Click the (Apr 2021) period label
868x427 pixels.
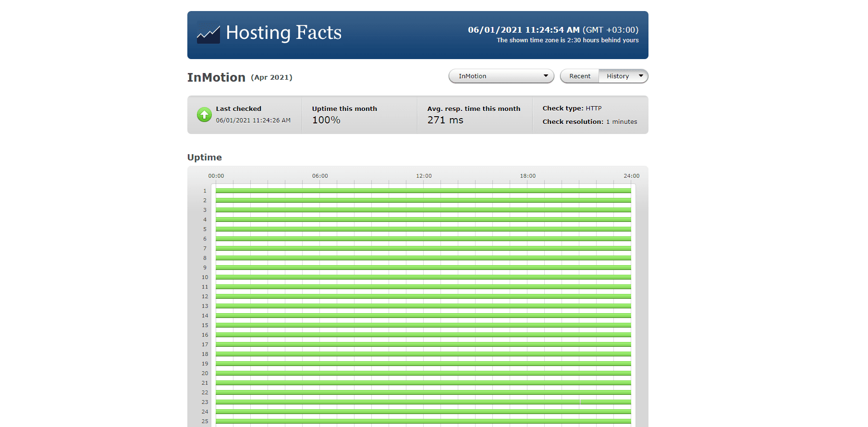271,77
